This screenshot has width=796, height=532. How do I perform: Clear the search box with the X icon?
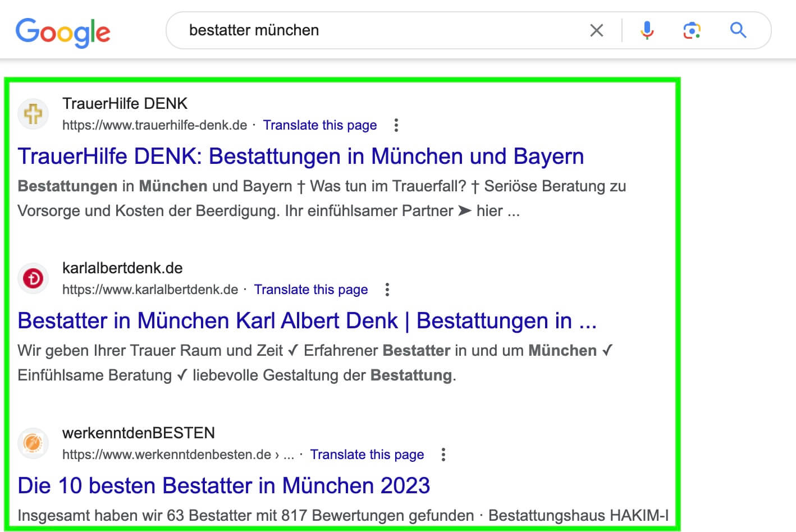click(x=597, y=30)
